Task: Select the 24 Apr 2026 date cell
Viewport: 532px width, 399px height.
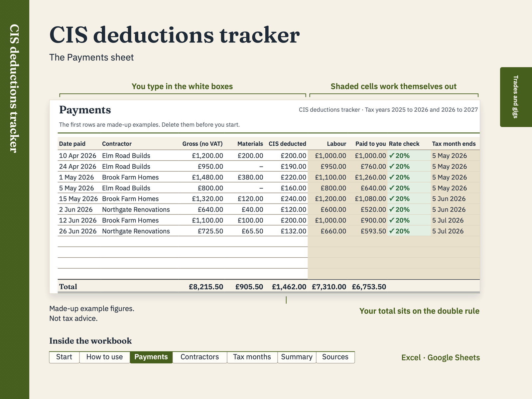Action: [77, 167]
